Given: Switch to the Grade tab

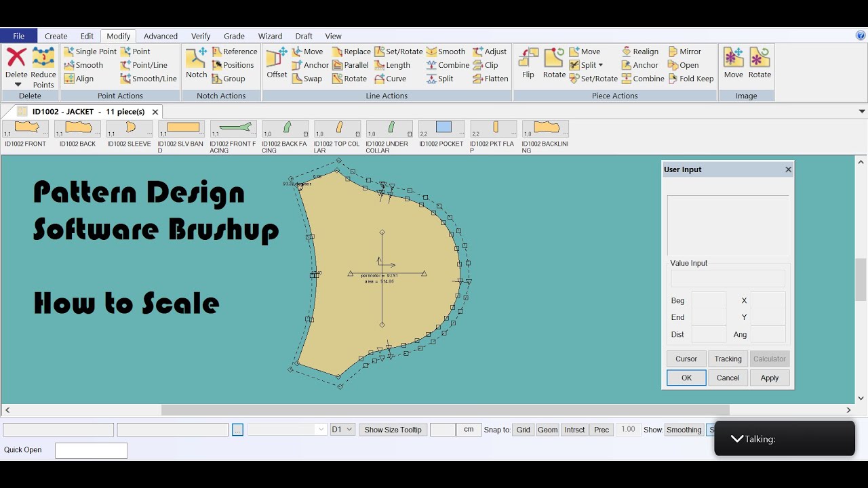Looking at the screenshot, I should (234, 36).
